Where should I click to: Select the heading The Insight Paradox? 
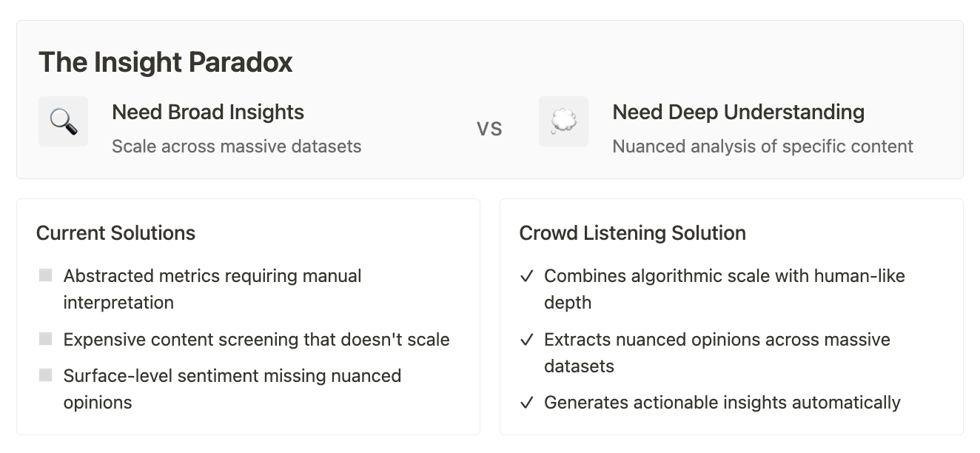(166, 62)
